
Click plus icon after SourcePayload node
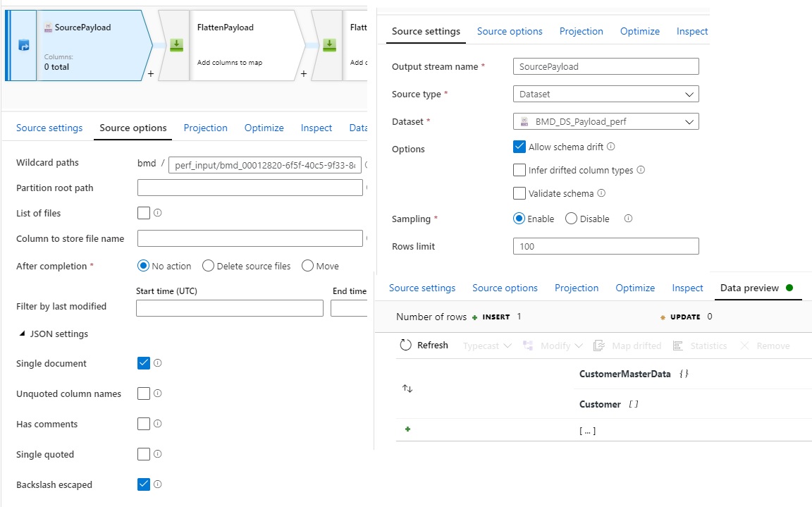pyautogui.click(x=151, y=73)
